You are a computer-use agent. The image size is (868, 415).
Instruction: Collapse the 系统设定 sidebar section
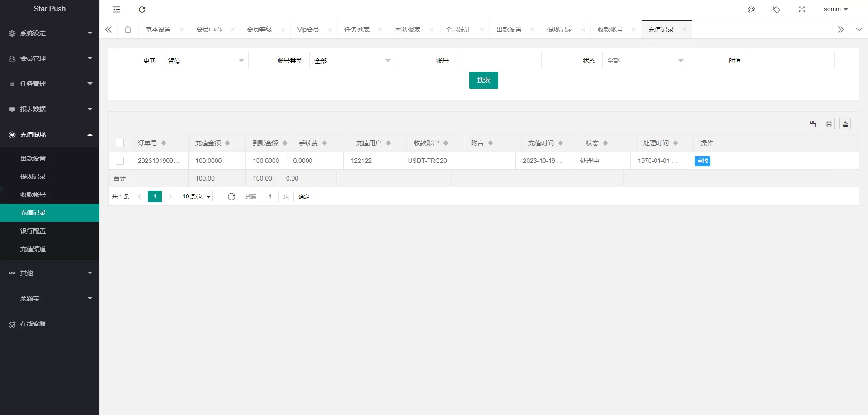(x=50, y=33)
